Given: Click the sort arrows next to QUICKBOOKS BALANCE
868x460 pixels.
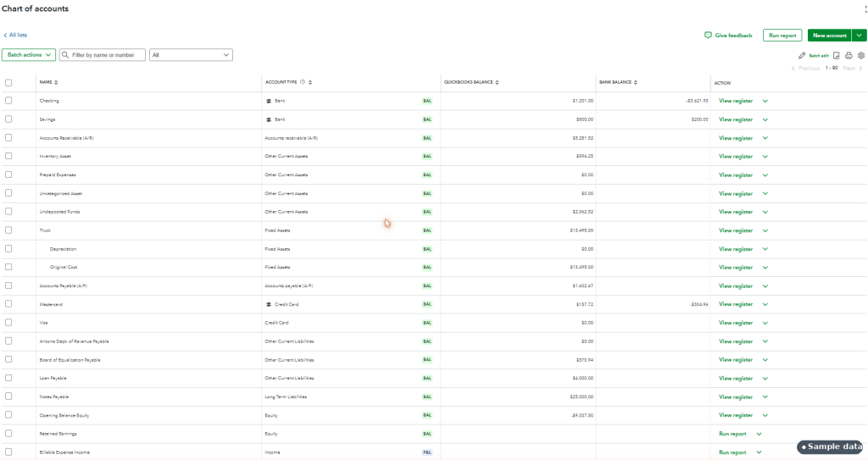Looking at the screenshot, I should click(x=497, y=82).
